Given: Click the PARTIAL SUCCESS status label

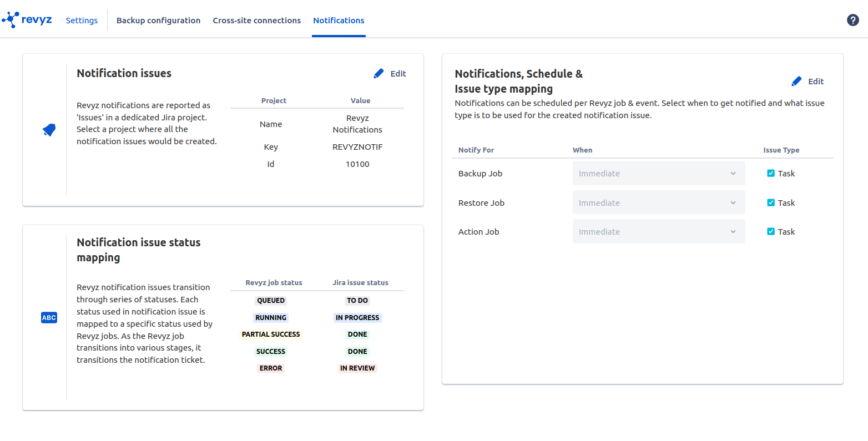Looking at the screenshot, I should pyautogui.click(x=271, y=334).
